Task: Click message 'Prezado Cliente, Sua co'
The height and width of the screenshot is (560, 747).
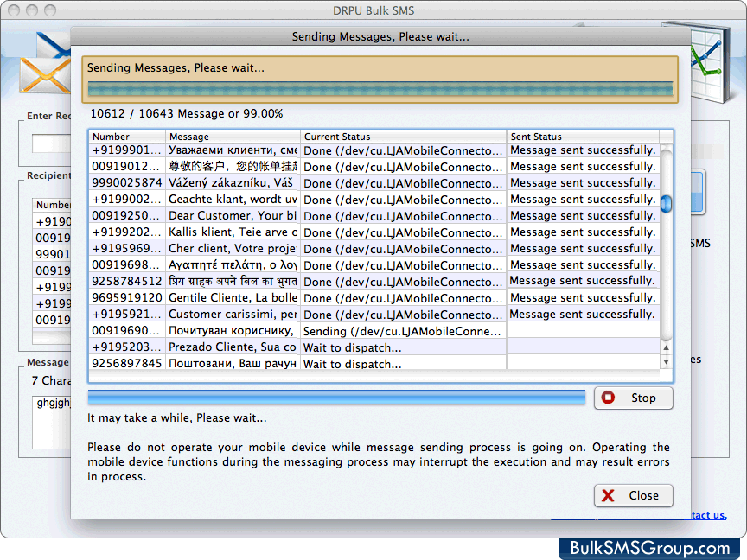Action: pyautogui.click(x=233, y=347)
